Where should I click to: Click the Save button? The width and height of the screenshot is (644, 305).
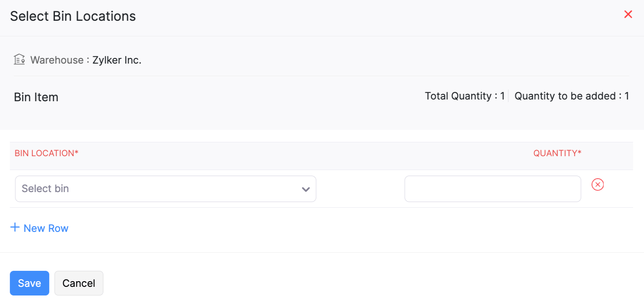tap(29, 283)
